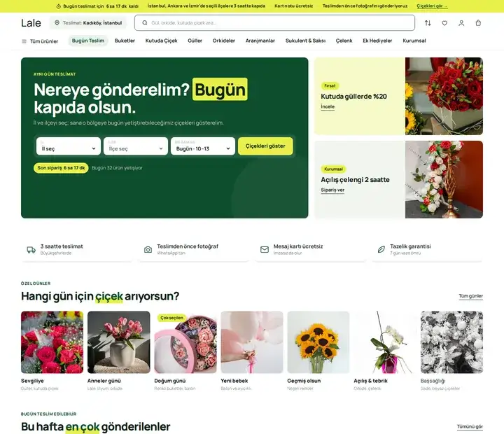Open the Açılış & tebrik orchid thumbnail
This screenshot has height=434, width=504.
pyautogui.click(x=385, y=342)
